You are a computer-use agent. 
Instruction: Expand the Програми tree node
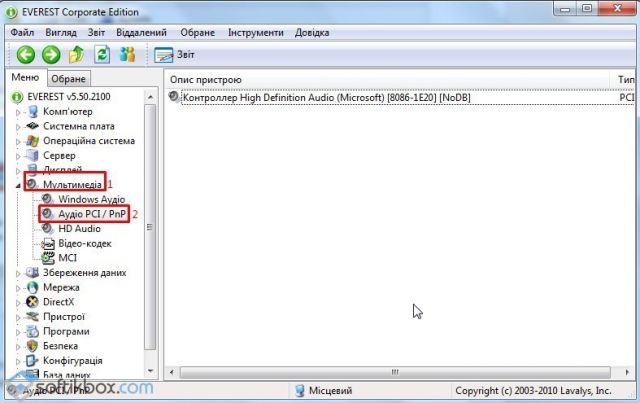[18, 332]
